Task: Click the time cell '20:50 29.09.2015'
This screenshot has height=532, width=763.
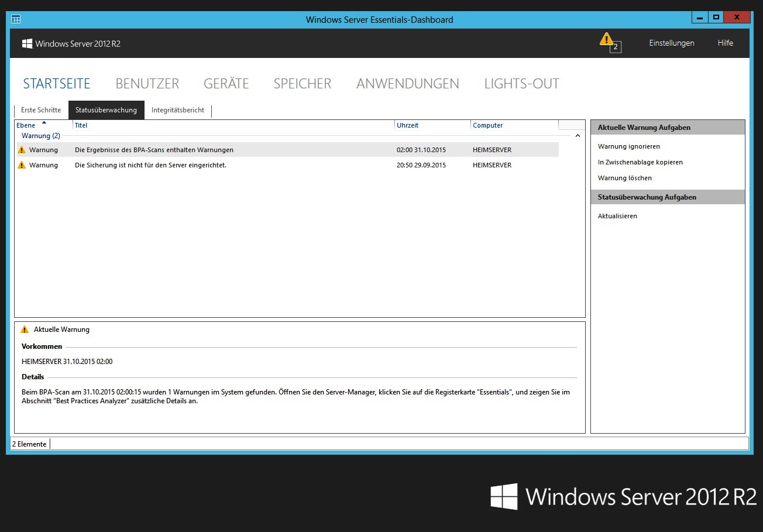Action: [421, 165]
